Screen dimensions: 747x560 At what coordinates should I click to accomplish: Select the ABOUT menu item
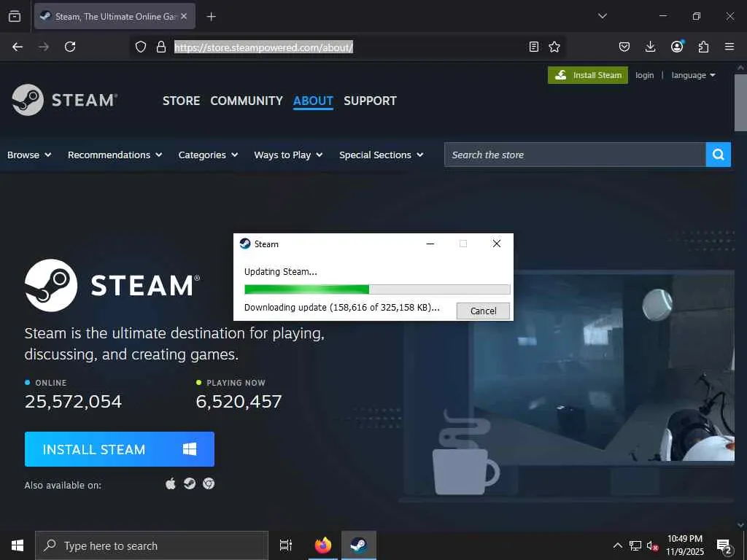pyautogui.click(x=313, y=101)
